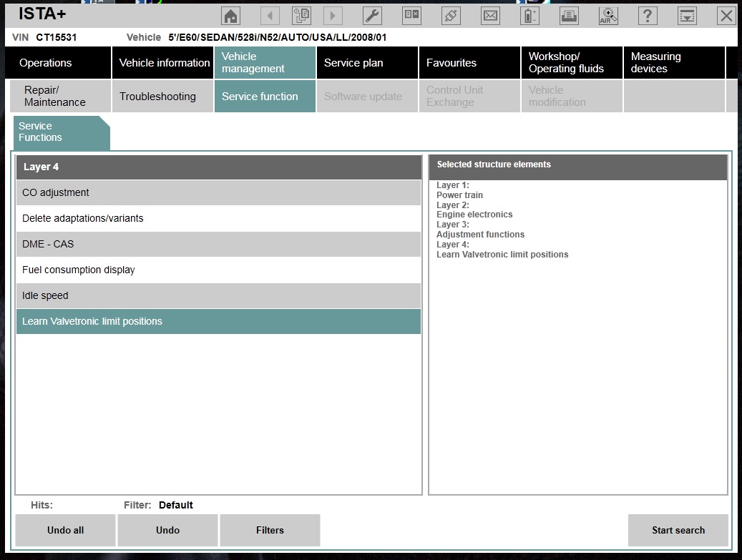This screenshot has width=742, height=560.
Task: Click the Undo button
Action: coord(167,530)
